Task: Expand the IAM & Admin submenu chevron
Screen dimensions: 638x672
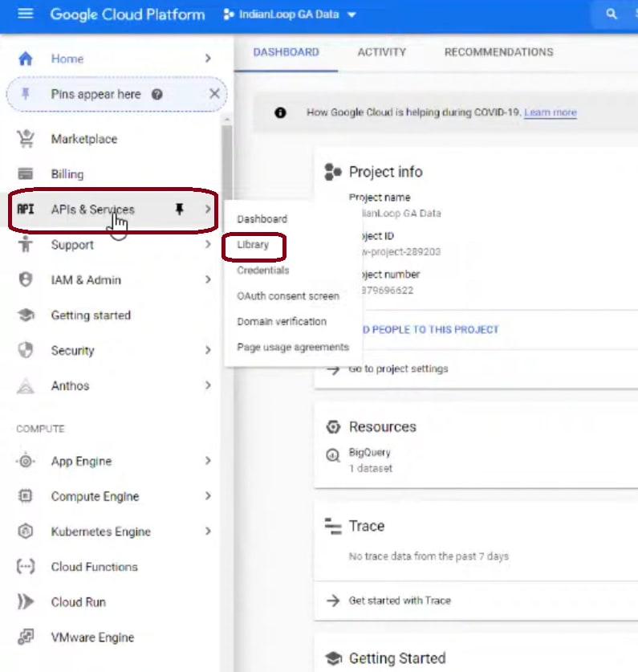Action: click(208, 279)
